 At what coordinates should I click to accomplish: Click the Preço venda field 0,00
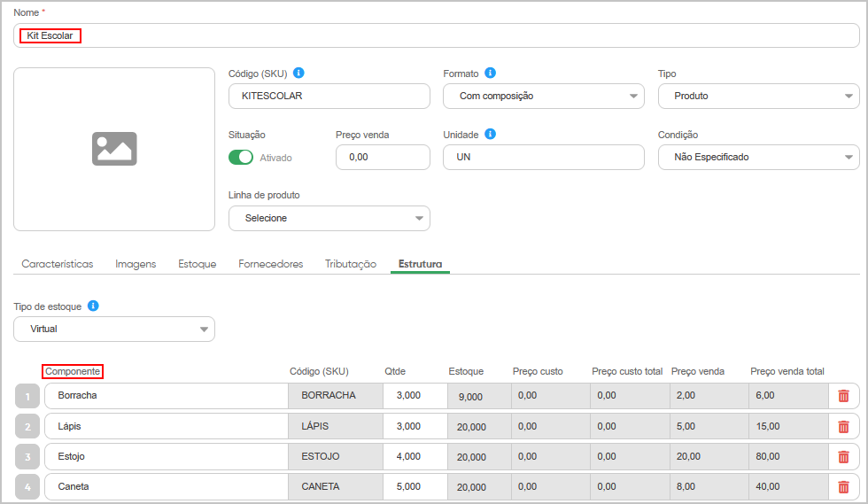383,158
